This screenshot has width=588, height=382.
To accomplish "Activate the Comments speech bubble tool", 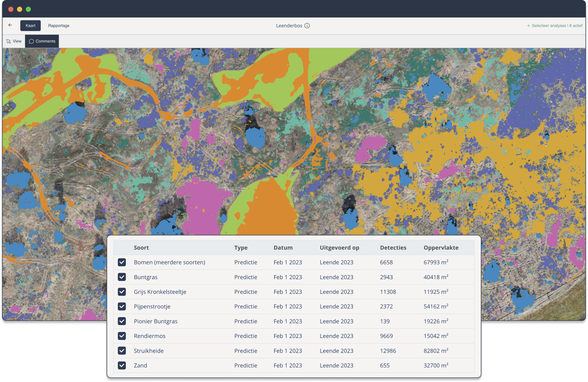I will (42, 41).
